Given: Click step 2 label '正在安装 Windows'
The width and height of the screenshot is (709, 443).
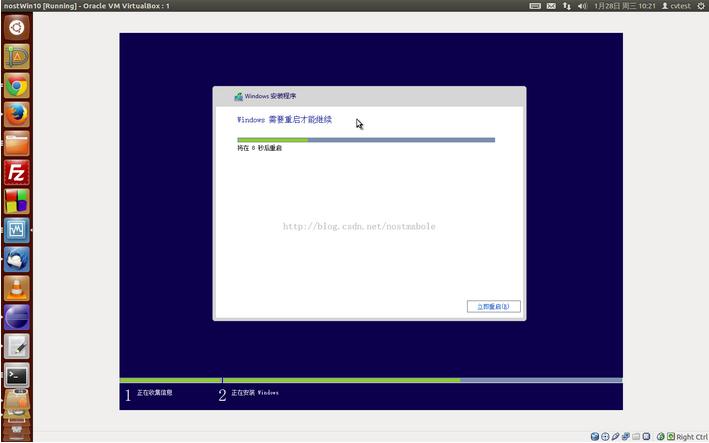Looking at the screenshot, I should coord(255,393).
